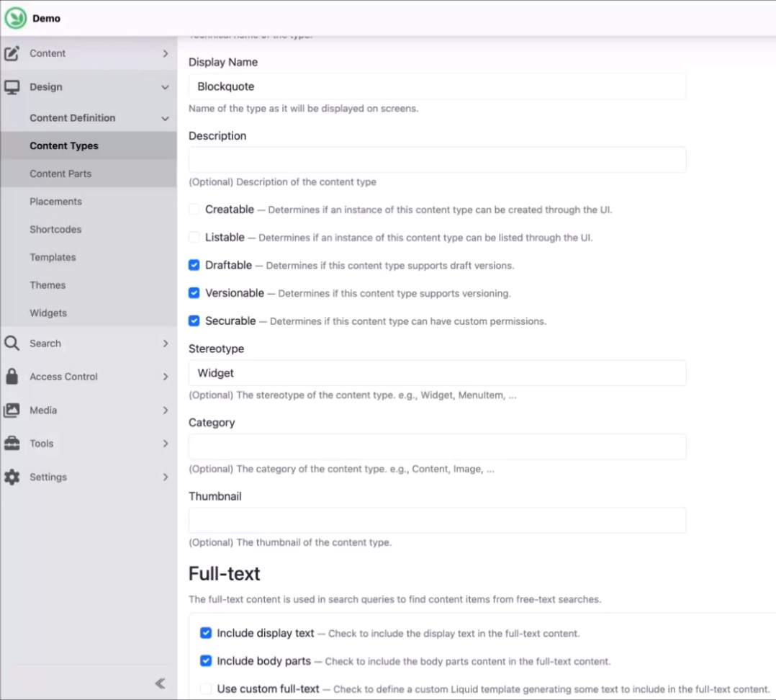Screen dimensions: 776x700
Task: Click the Listable label text
Action: (225, 237)
